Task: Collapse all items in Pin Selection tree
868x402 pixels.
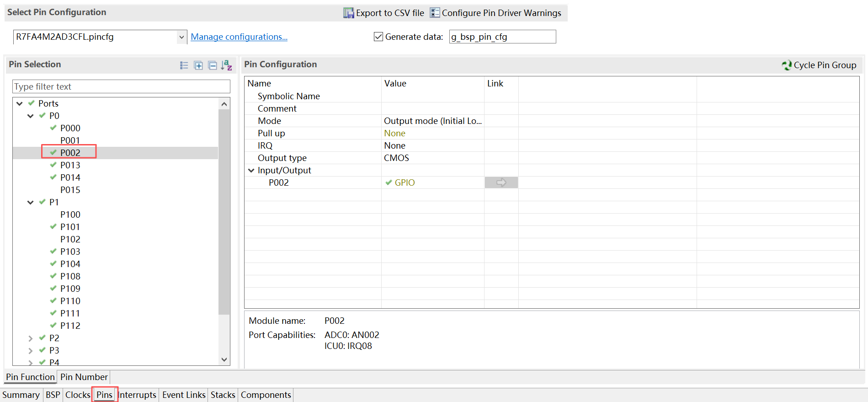Action: (213, 65)
